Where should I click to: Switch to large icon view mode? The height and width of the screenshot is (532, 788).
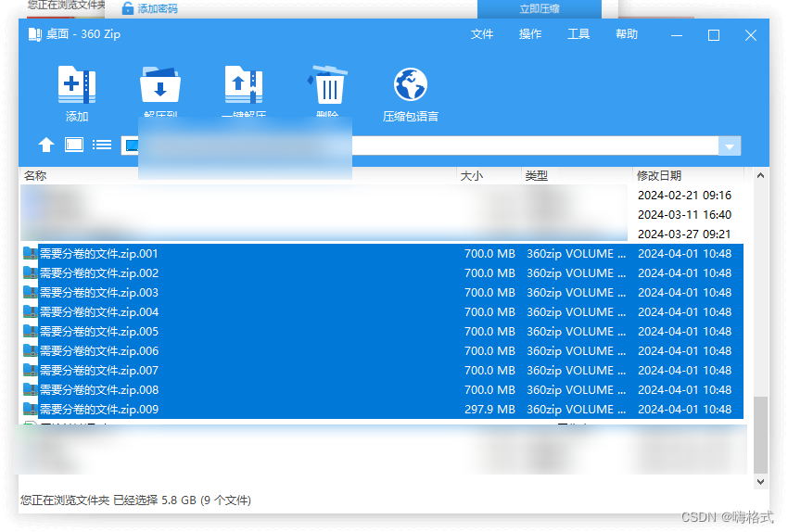pyautogui.click(x=74, y=146)
